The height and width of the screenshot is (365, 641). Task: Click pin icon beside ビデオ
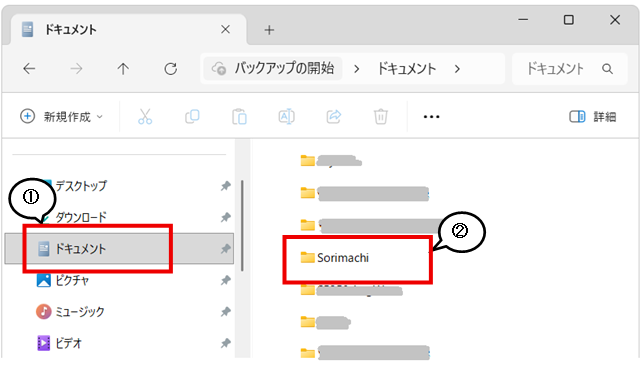(x=225, y=343)
